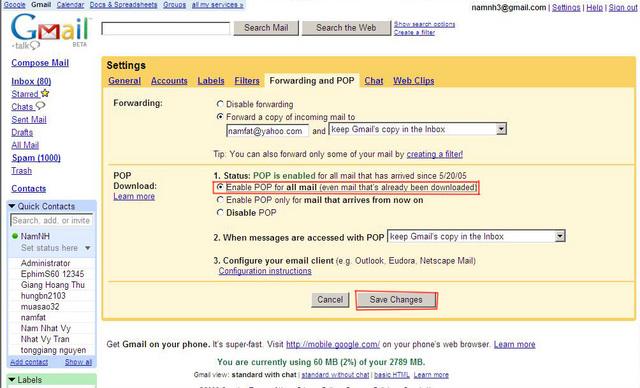This screenshot has width=640, height=388.
Task: Switch to basic HTML view
Action: [x=391, y=375]
